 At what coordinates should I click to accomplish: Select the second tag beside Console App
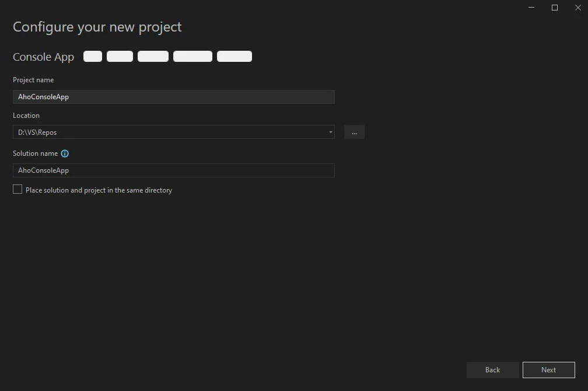(x=120, y=56)
